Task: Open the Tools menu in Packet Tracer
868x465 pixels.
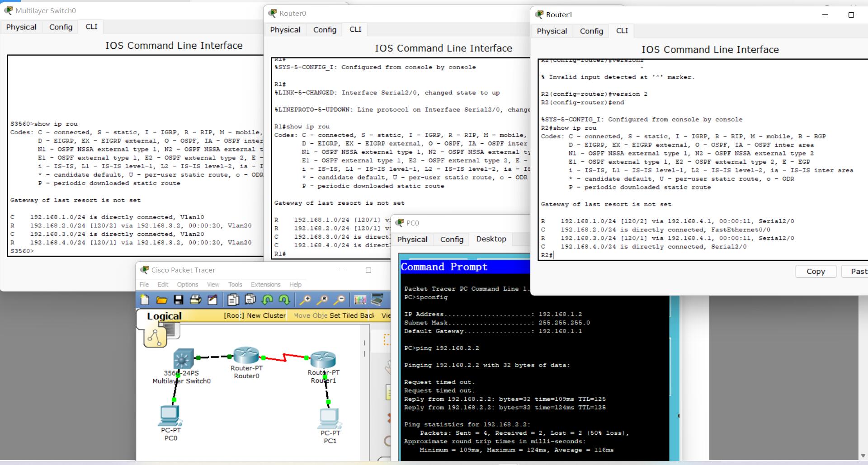Action: click(x=235, y=284)
